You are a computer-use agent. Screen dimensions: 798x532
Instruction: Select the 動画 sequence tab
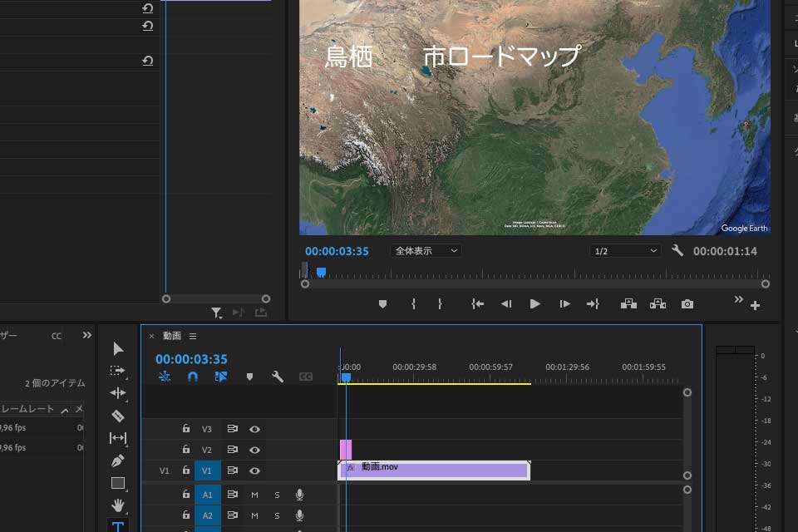coord(172,337)
